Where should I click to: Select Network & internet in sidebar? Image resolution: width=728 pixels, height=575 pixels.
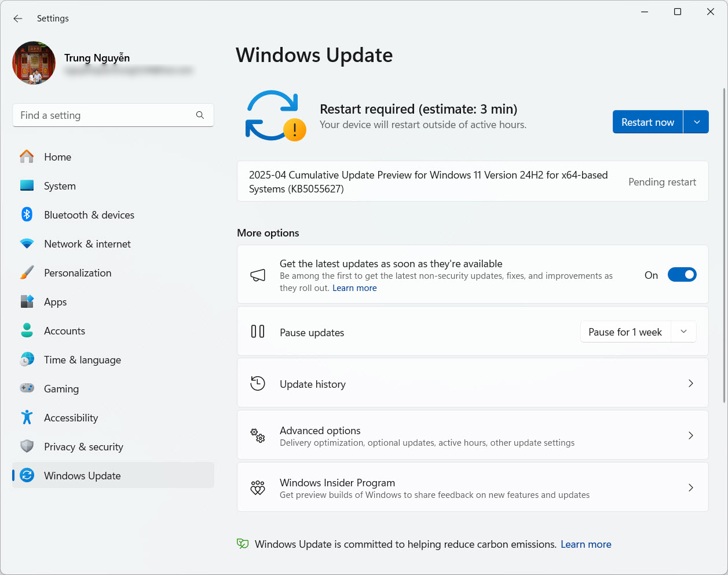113,243
